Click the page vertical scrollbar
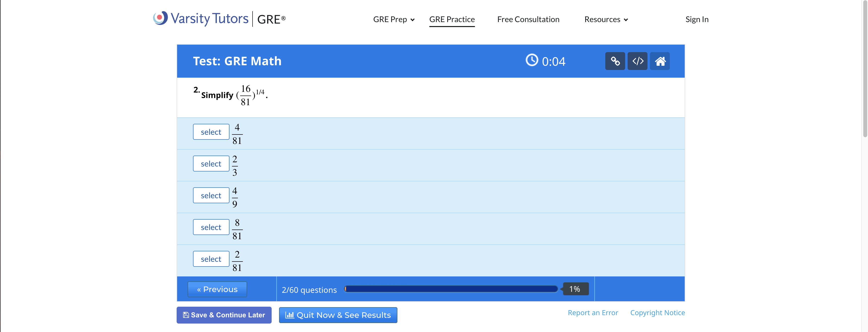The width and height of the screenshot is (868, 332). click(x=865, y=67)
